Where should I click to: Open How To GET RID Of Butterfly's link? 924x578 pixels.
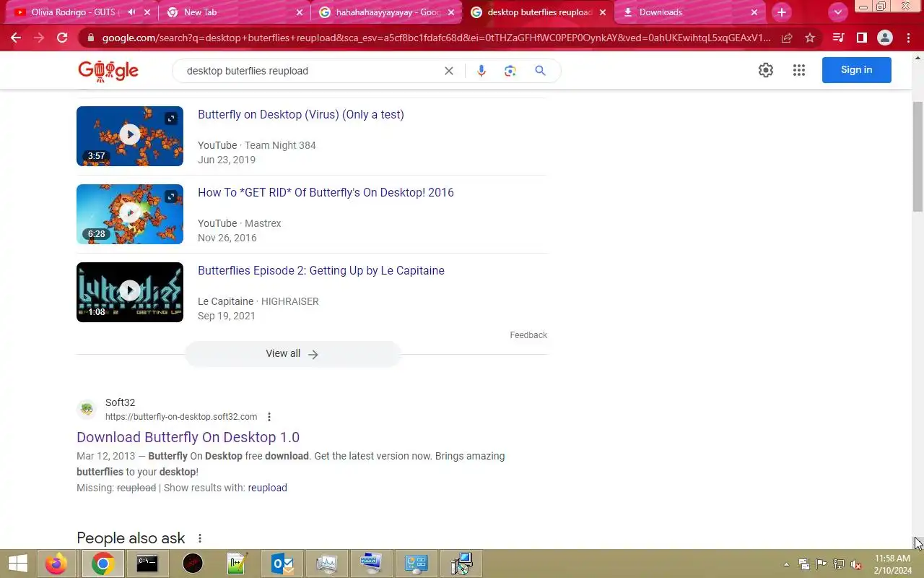326,193
